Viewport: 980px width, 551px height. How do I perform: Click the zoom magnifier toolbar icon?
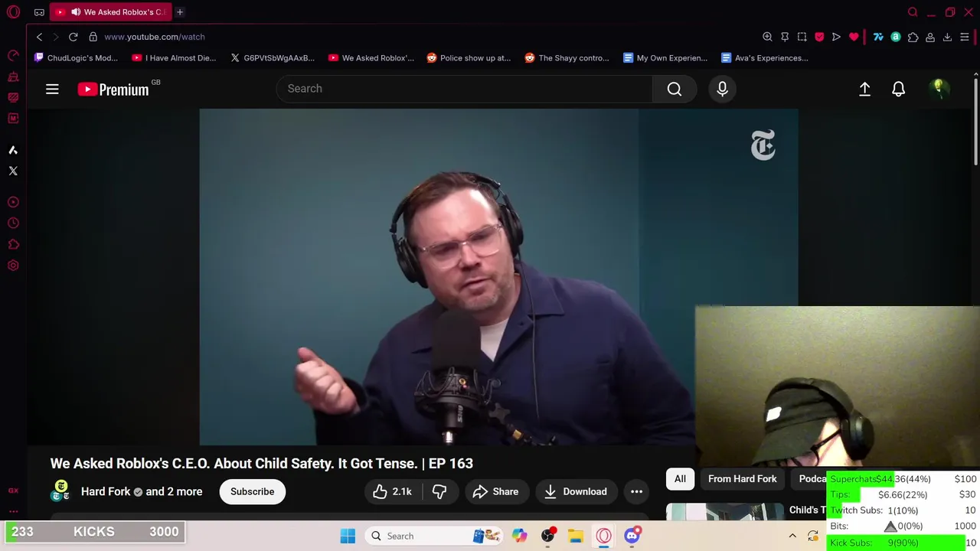click(767, 37)
